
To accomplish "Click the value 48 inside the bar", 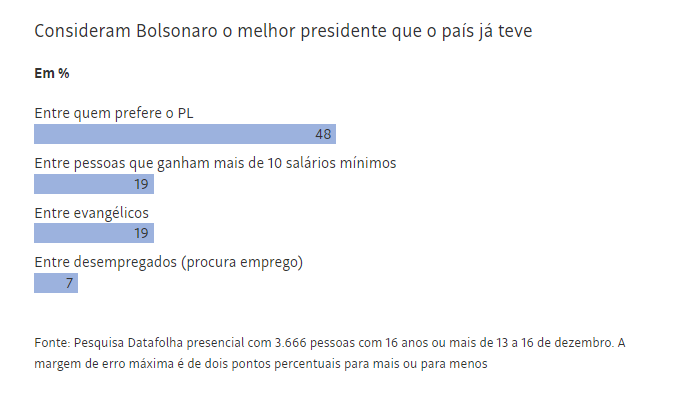I will tap(323, 134).
